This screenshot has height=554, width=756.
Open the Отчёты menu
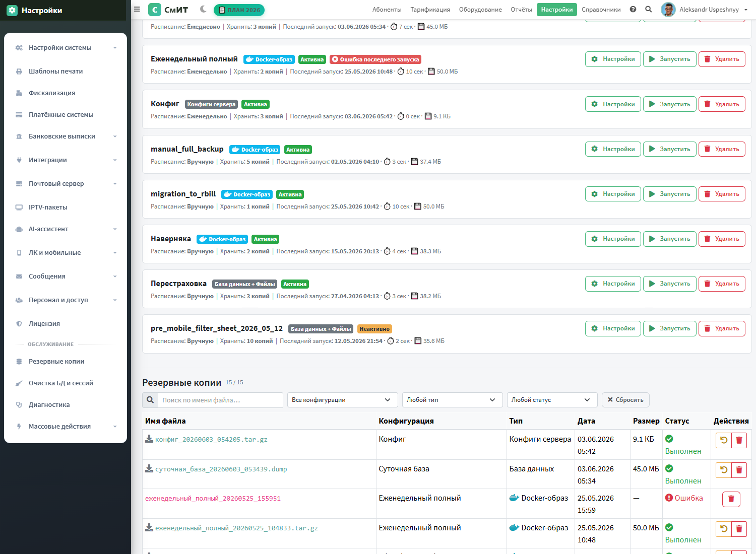pos(521,10)
